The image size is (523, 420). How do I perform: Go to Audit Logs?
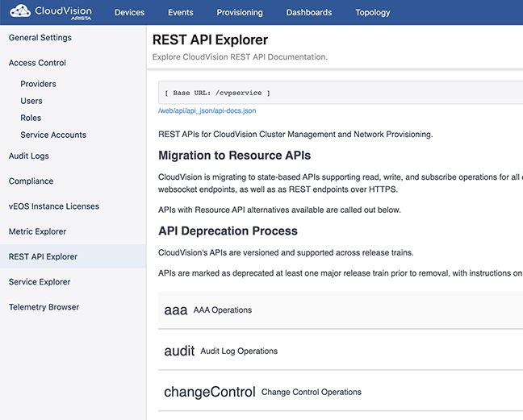pos(29,156)
